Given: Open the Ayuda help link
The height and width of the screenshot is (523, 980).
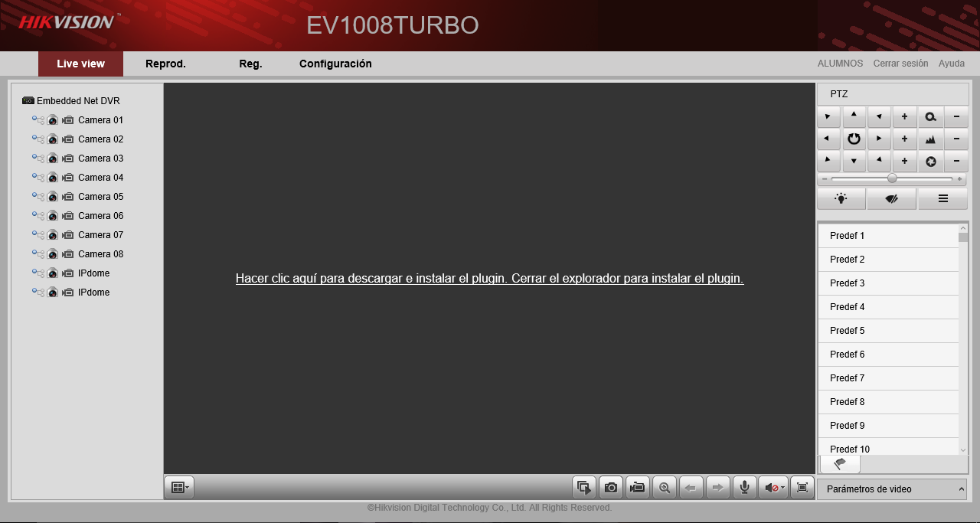Looking at the screenshot, I should [x=952, y=64].
